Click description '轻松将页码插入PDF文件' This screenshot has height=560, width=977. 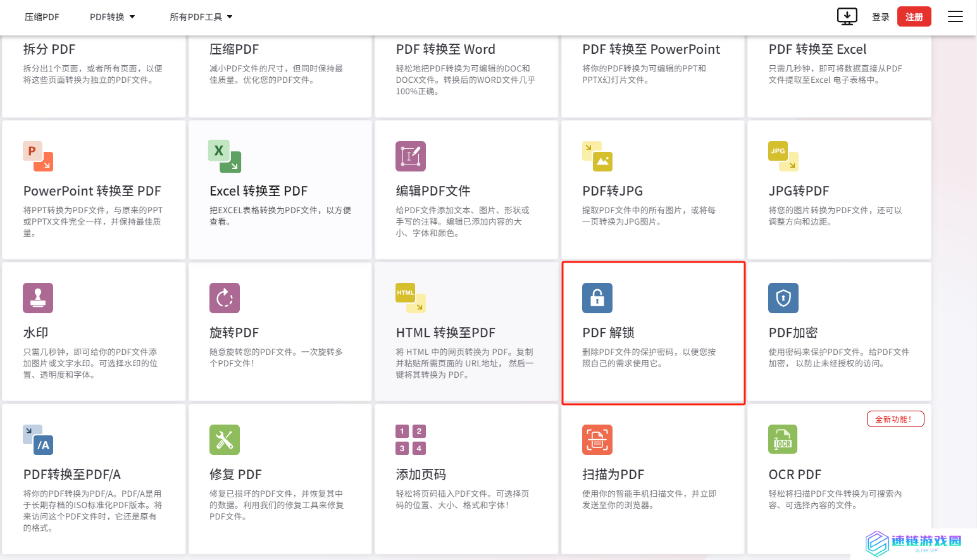coord(463,499)
